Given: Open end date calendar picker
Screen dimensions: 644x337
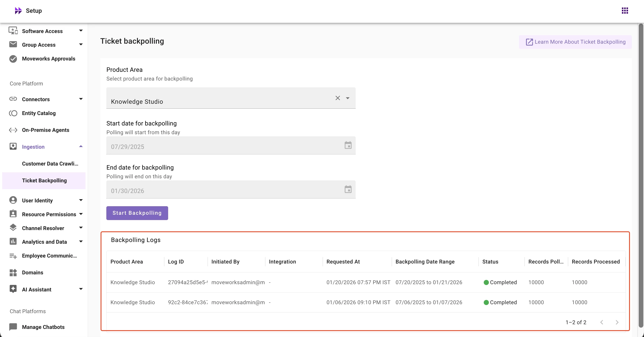Looking at the screenshot, I should tap(348, 189).
